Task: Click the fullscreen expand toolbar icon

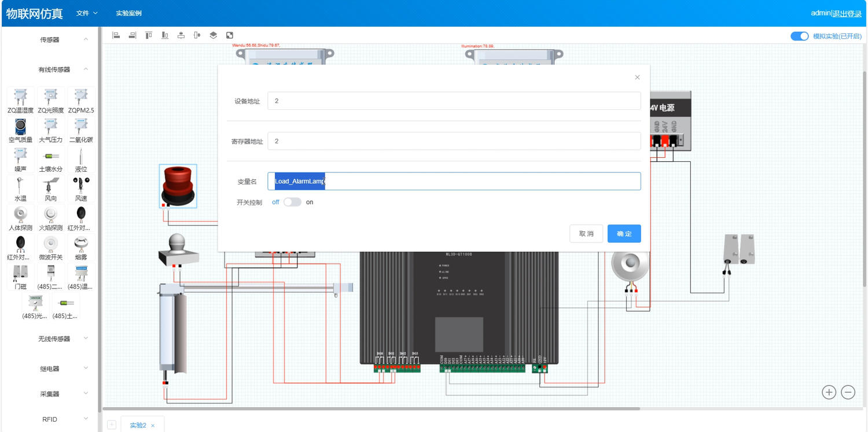Action: pos(230,35)
